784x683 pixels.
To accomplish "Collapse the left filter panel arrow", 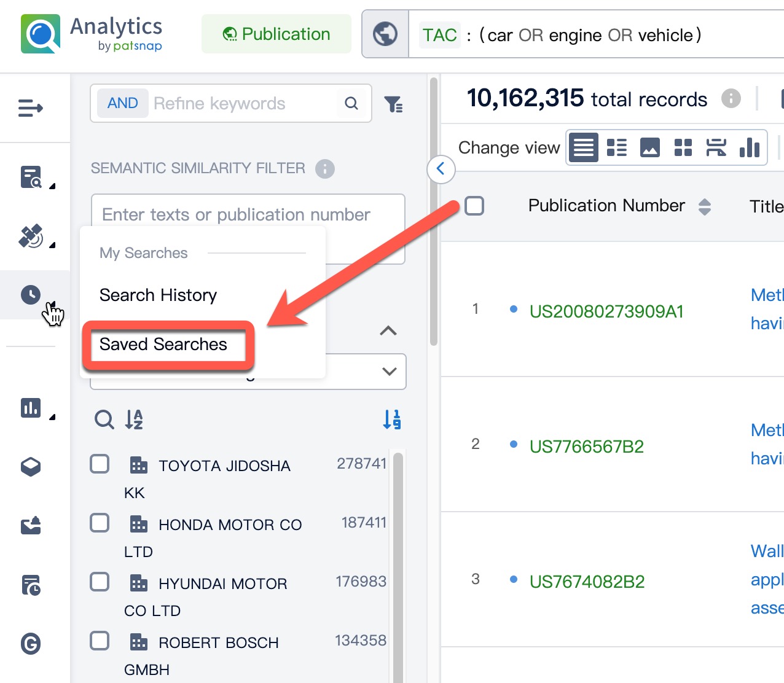I will pyautogui.click(x=441, y=169).
